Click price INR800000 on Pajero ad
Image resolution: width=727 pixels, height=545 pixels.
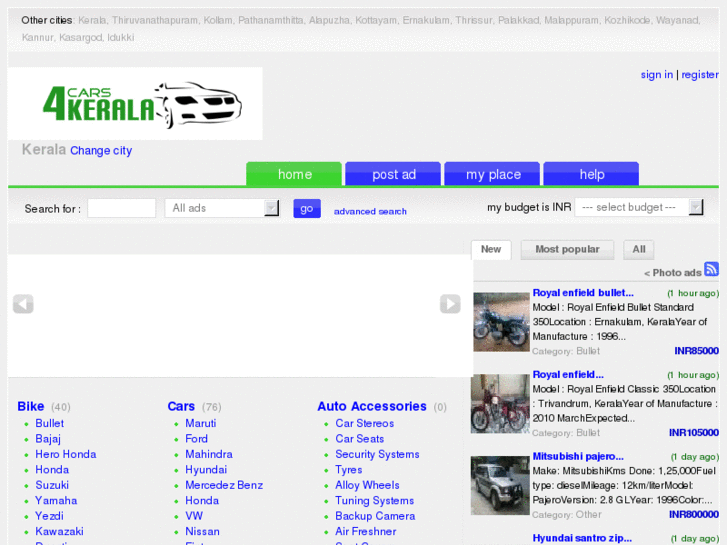click(x=694, y=514)
